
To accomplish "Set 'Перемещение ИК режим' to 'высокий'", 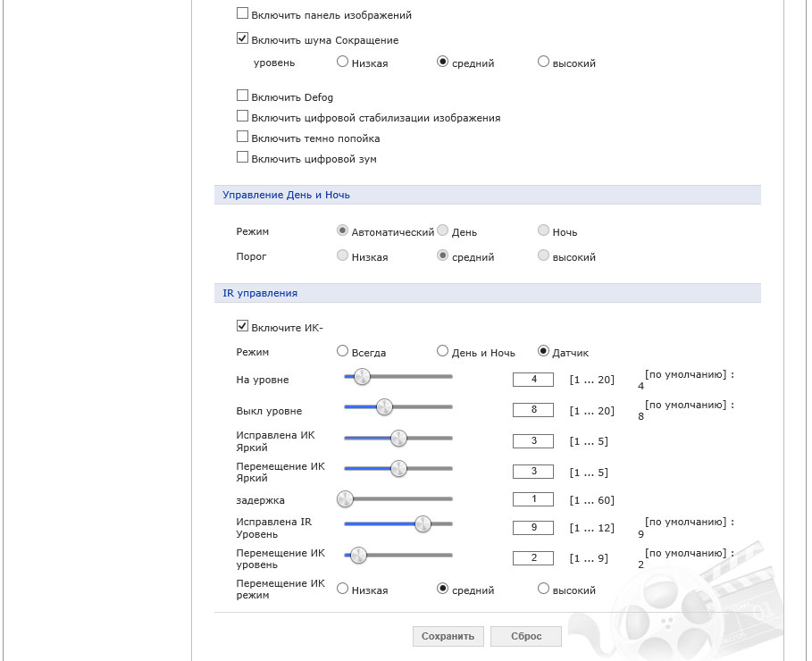I will [543, 590].
